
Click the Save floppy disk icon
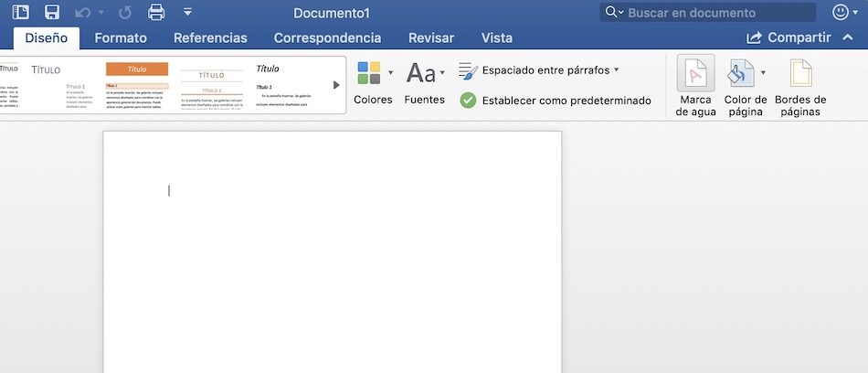pyautogui.click(x=52, y=13)
